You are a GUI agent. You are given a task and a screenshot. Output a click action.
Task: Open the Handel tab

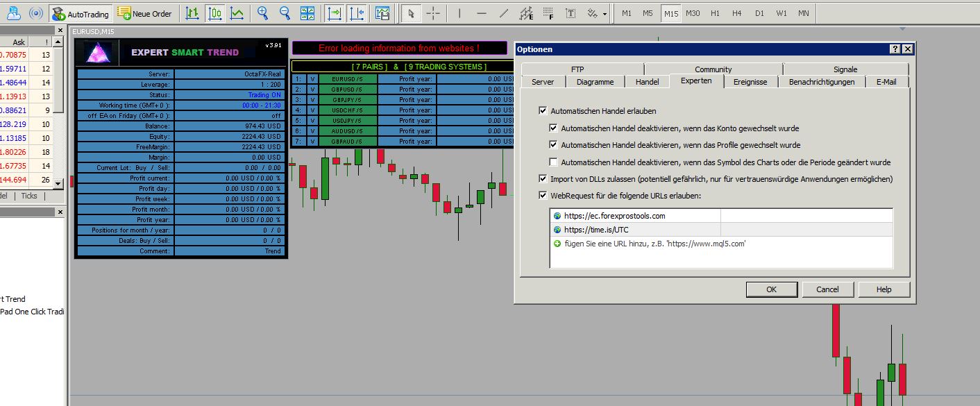[648, 82]
